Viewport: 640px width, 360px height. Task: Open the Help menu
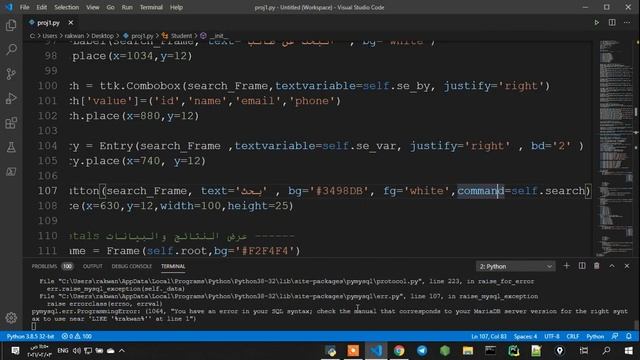point(176,7)
